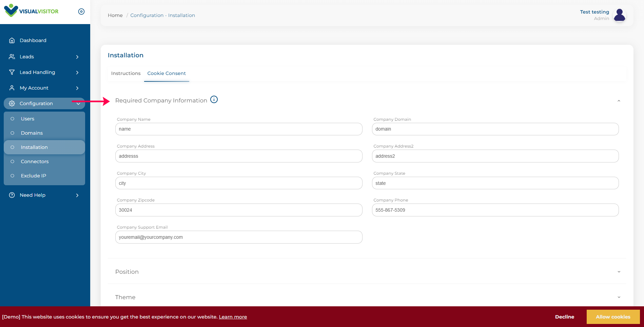Click the Company Zipcode field

[239, 210]
